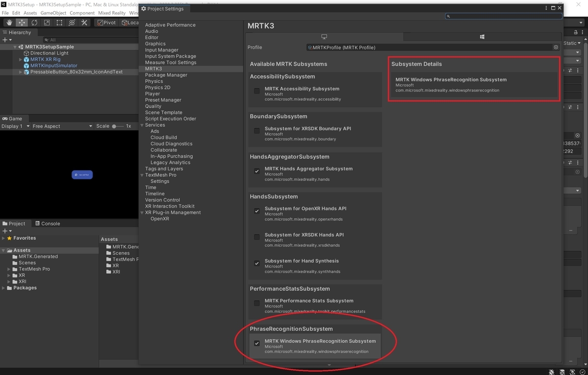Toggle Subsystem for OpenXR Hands API
Viewport: 588px width, 375px height.
(x=257, y=211)
